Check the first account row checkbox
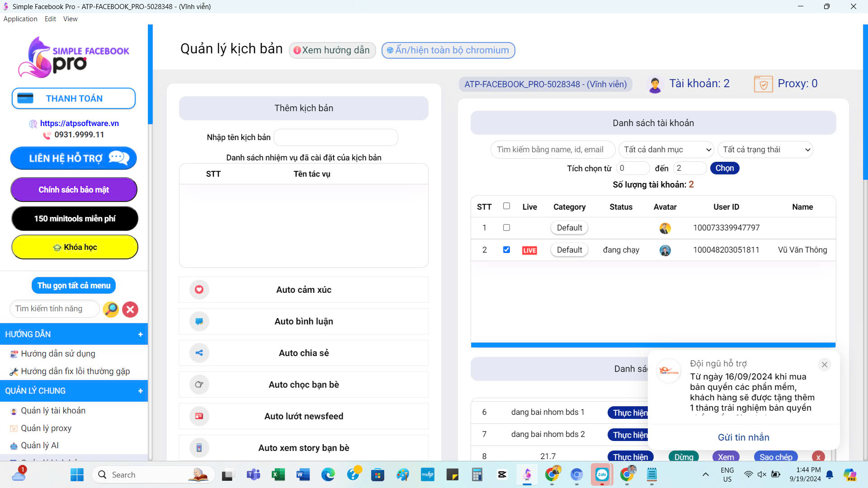The height and width of the screenshot is (488, 868). coord(506,228)
